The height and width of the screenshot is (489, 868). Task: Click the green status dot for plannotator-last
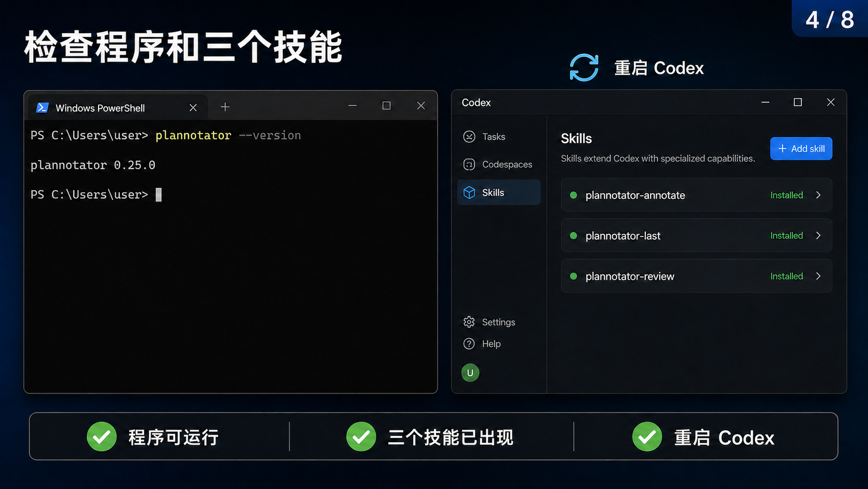click(x=574, y=236)
